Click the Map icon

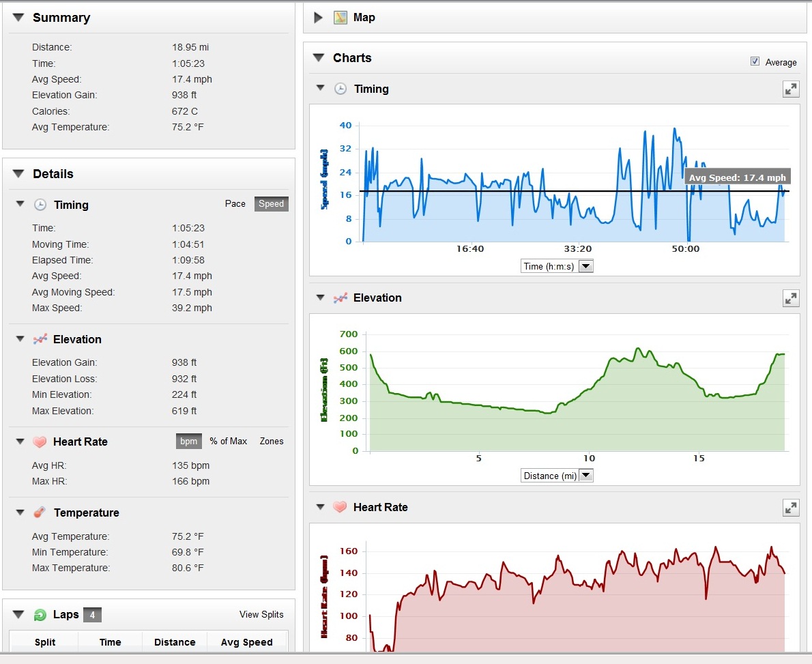tap(340, 18)
